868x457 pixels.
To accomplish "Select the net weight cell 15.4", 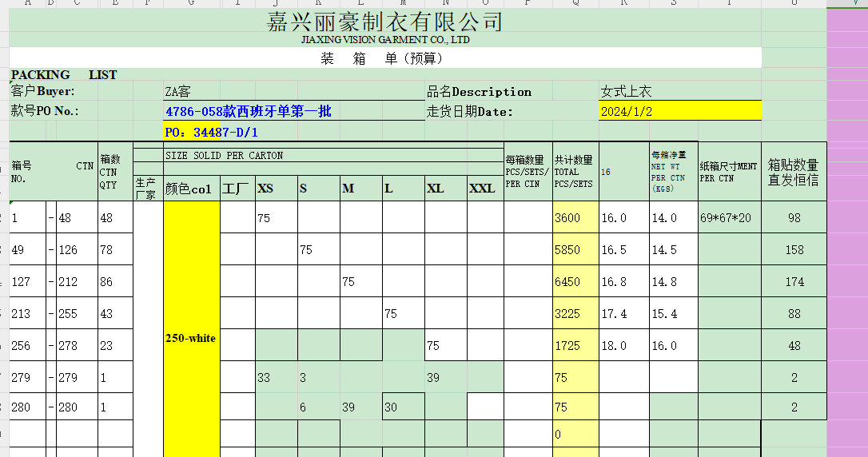I will point(673,314).
